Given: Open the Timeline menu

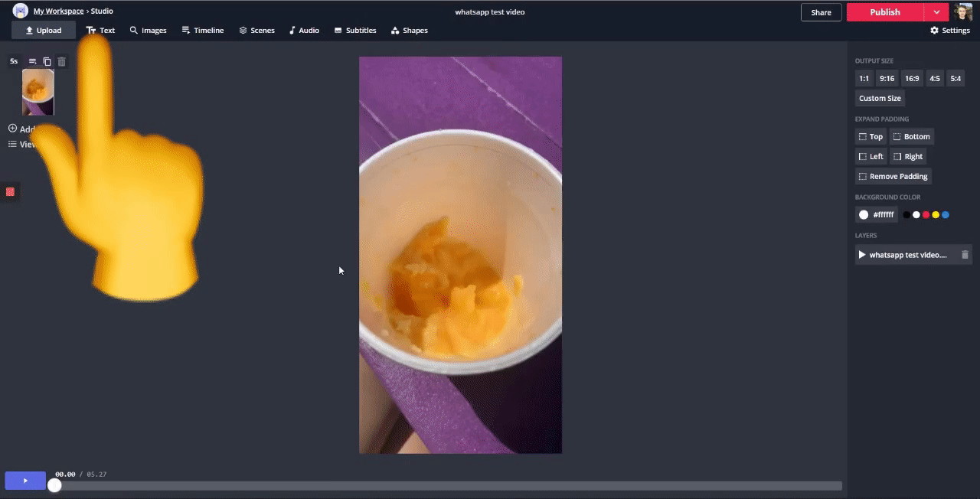Looking at the screenshot, I should (202, 31).
